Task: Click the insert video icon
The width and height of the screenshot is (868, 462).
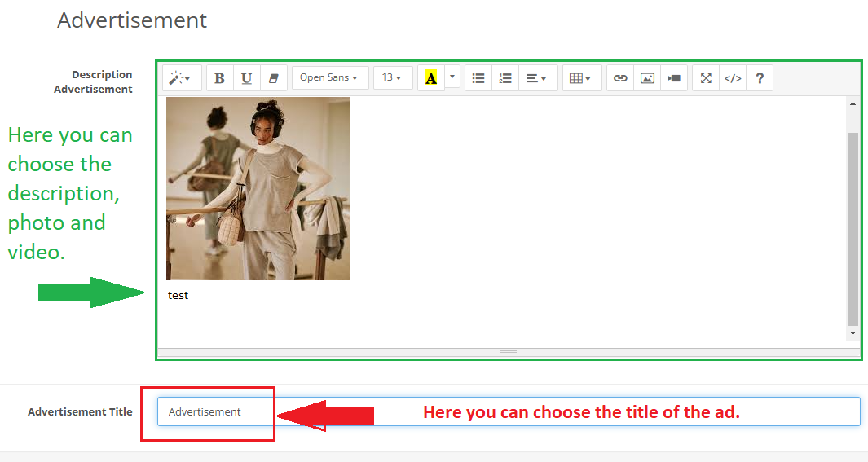Action: (674, 78)
